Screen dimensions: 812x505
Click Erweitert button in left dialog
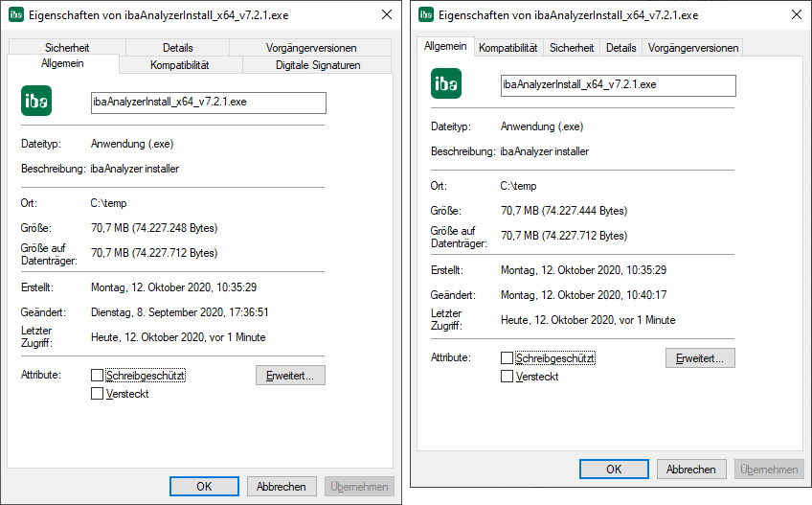(x=290, y=376)
